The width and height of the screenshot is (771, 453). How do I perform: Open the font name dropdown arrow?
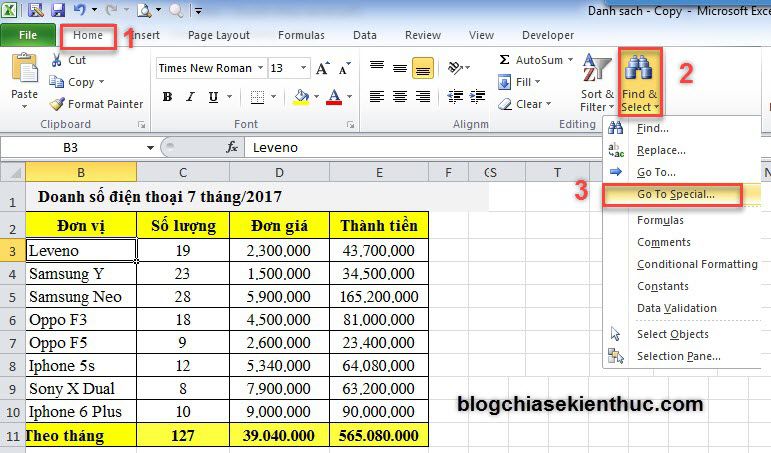[x=261, y=68]
